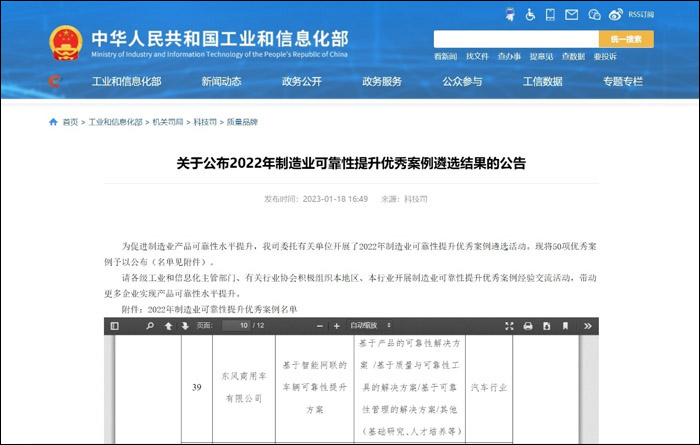Open the 新闻动态 nav menu
Viewport: 700px width, 445px height.
[221, 82]
